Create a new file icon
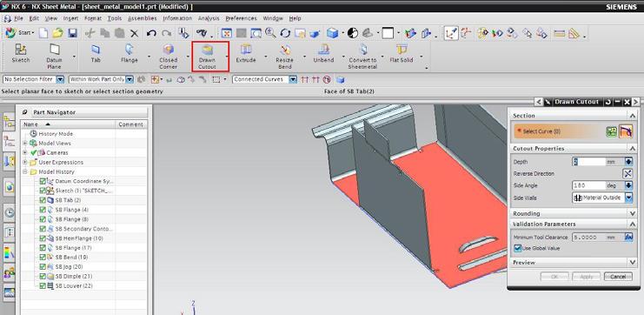644x315 pixels. pos(43,33)
